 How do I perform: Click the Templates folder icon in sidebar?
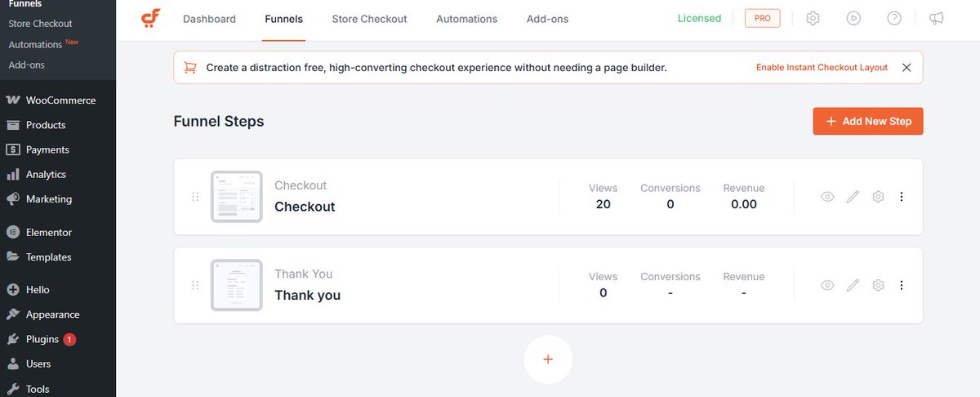[13, 256]
